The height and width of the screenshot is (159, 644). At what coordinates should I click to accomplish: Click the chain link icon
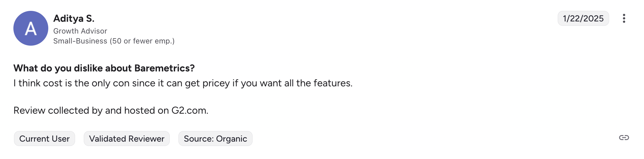pos(624,138)
